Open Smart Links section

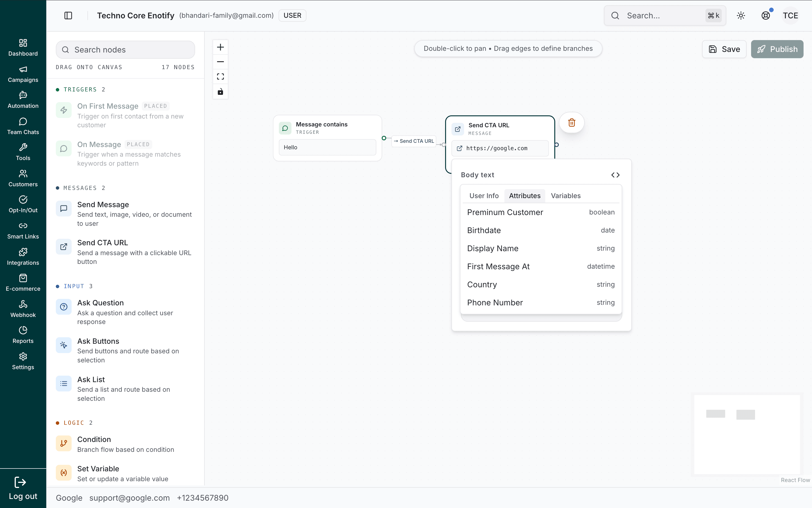(23, 231)
